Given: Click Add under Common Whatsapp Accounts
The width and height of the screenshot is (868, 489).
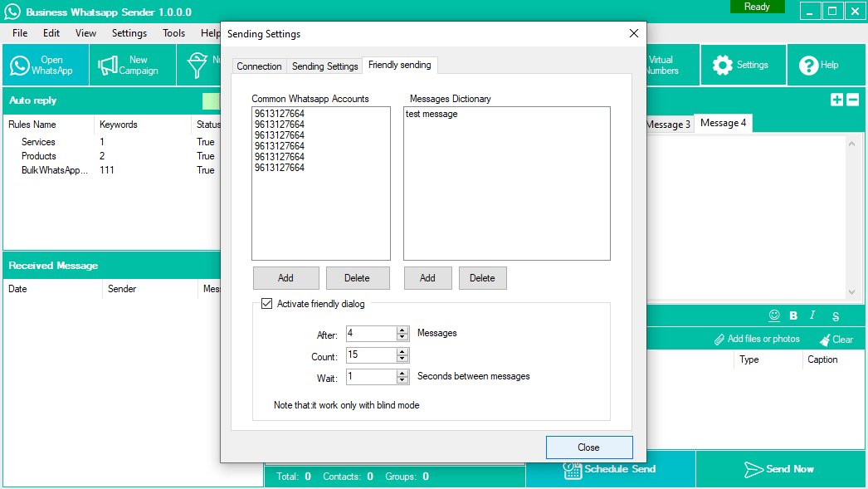Looking at the screenshot, I should pyautogui.click(x=285, y=278).
